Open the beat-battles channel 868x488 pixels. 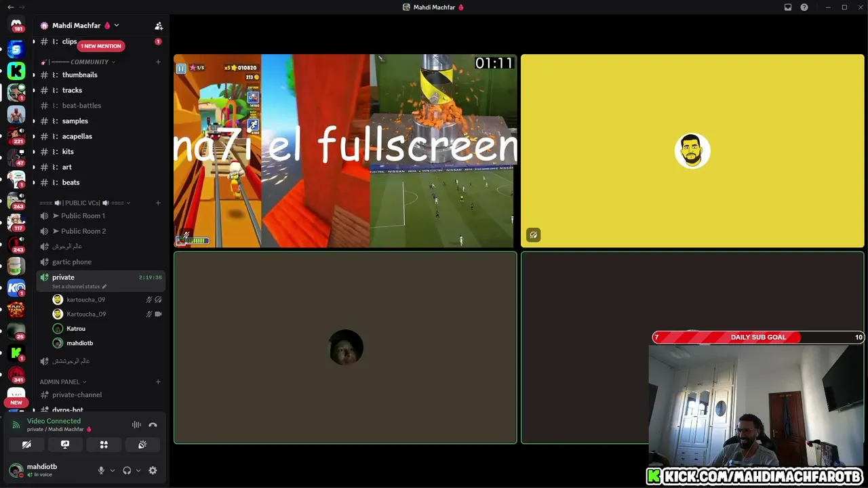pyautogui.click(x=100, y=106)
